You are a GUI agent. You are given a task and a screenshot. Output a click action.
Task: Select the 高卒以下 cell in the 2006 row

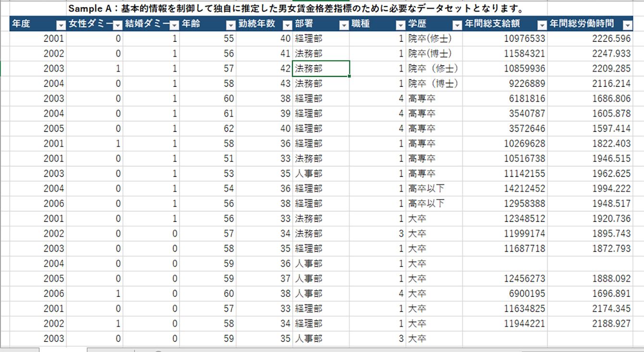pyautogui.click(x=434, y=204)
